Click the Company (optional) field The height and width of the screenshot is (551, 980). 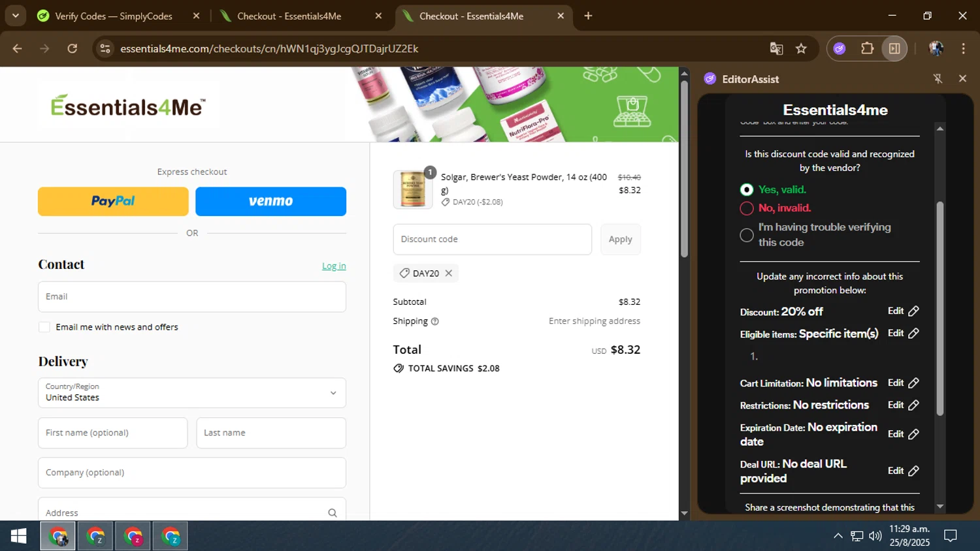[x=192, y=473]
